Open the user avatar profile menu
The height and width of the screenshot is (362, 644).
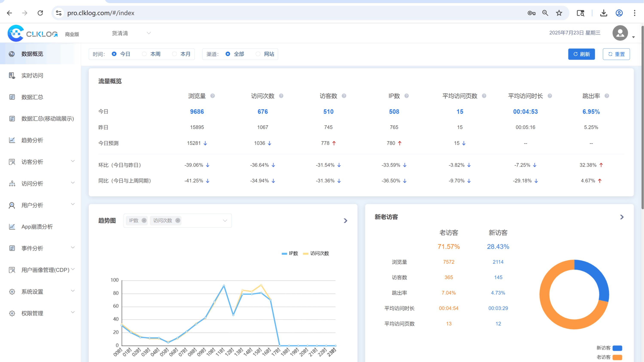pyautogui.click(x=620, y=33)
